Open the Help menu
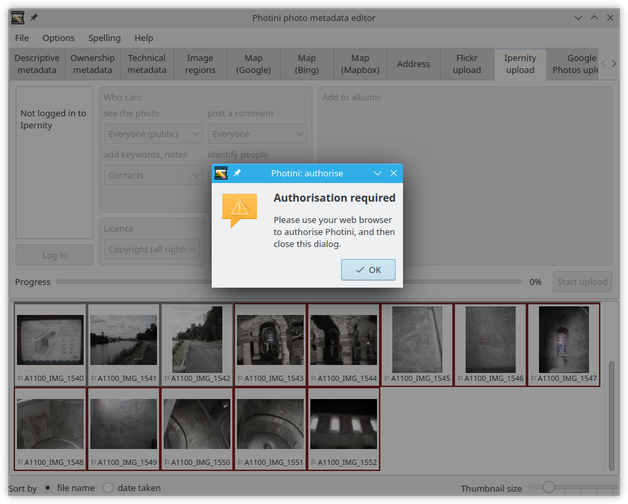This screenshot has width=628, height=504. click(x=143, y=38)
